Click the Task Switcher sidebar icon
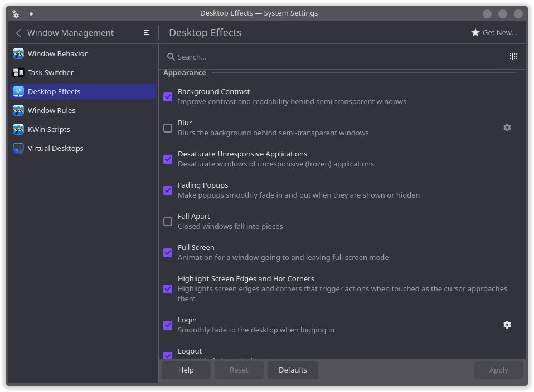The width and height of the screenshot is (534, 392). (x=18, y=72)
